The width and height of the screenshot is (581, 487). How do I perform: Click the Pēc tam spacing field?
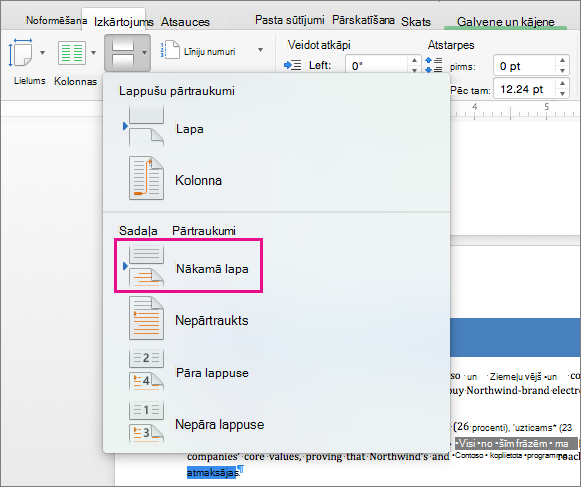click(x=525, y=89)
